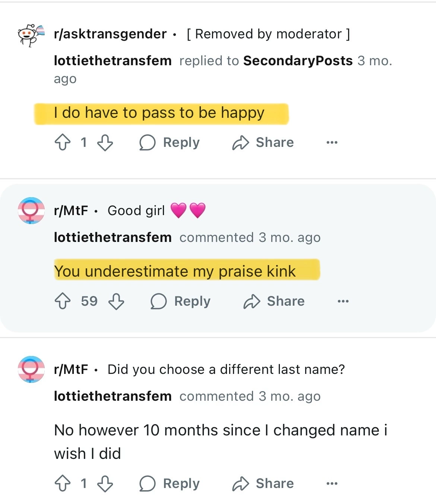The image size is (436, 504).
Task: Open the SecondaryPosts user profile
Action: (x=298, y=61)
